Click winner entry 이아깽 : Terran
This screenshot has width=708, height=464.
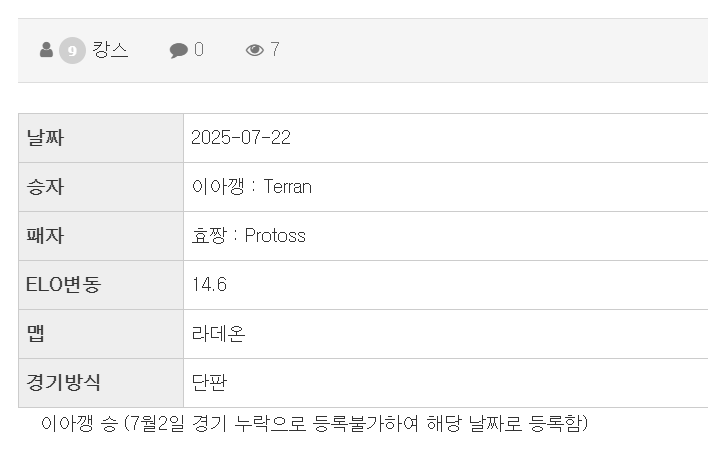tap(252, 186)
